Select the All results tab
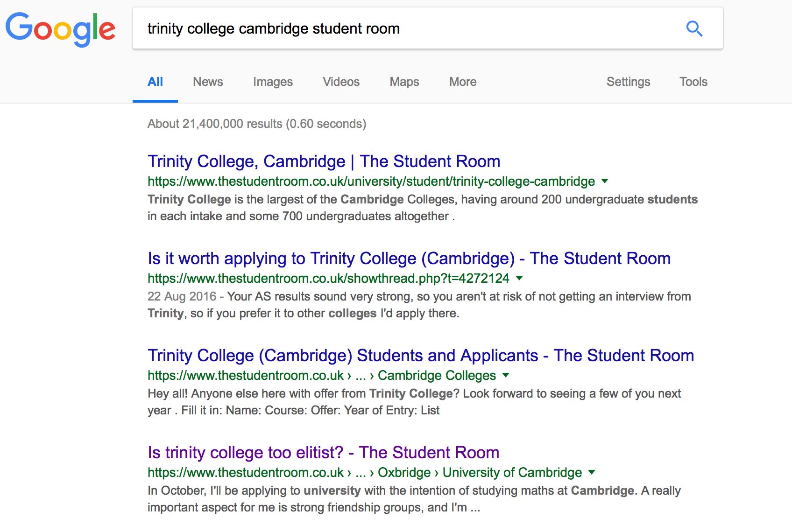Image resolution: width=792 pixels, height=532 pixels. (x=155, y=82)
